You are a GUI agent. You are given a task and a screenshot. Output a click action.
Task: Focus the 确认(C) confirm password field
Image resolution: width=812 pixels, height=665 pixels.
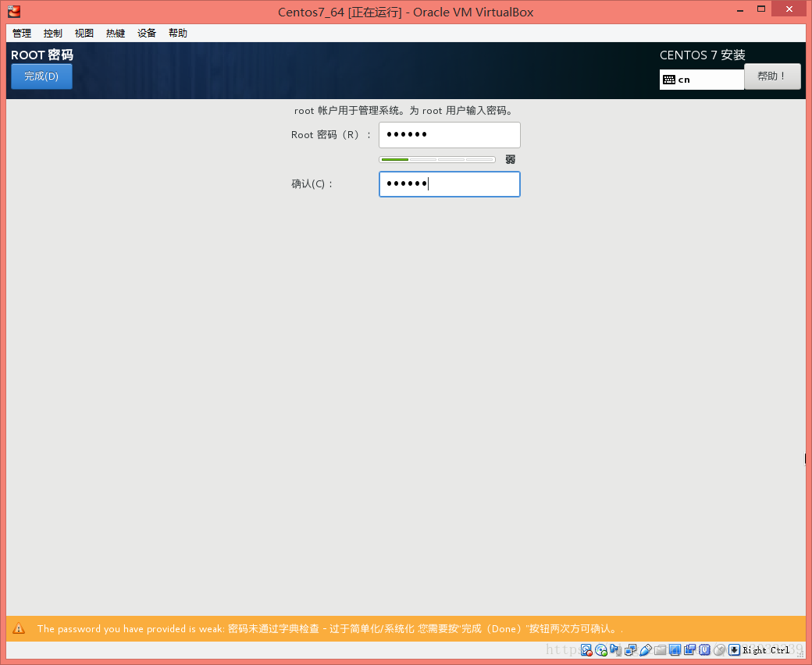(x=450, y=184)
